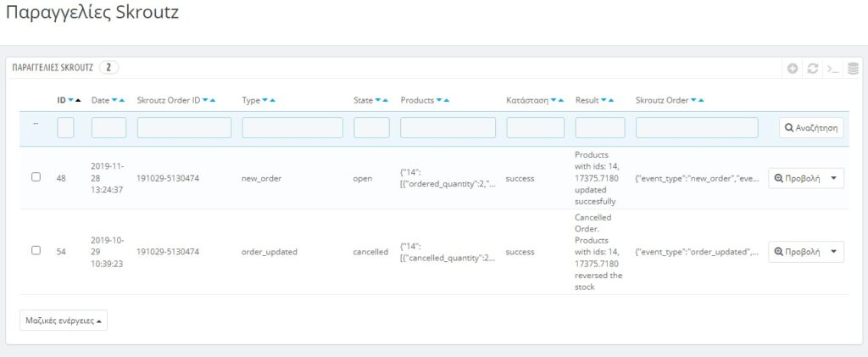The image size is (868, 357).
Task: Sort Products column descending
Action: click(x=439, y=101)
